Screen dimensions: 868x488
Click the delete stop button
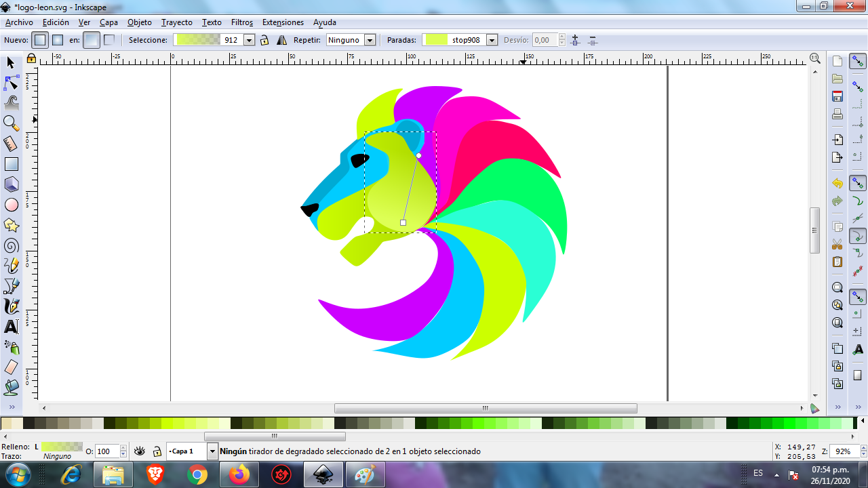[x=593, y=40]
